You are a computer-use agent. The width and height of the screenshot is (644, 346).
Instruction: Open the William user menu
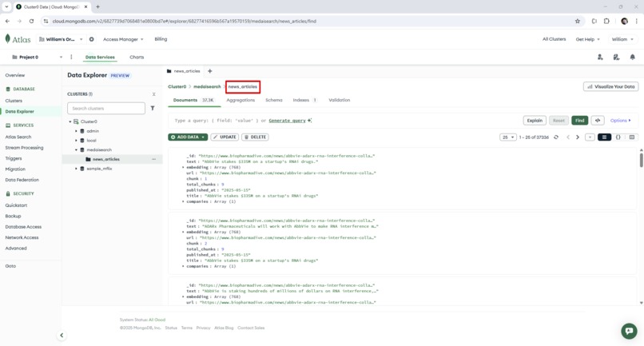(622, 39)
